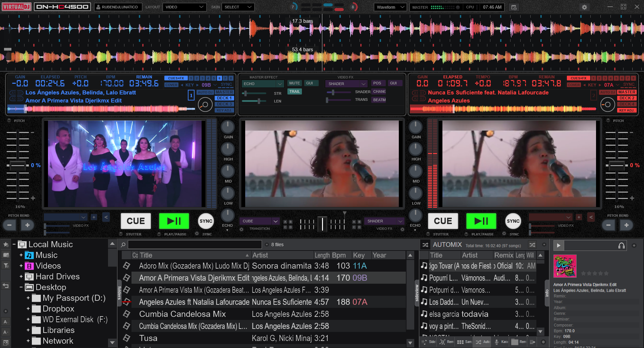644x348 pixels.
Task: Expand the Hard Drives folder in the tree
Action: click(21, 277)
